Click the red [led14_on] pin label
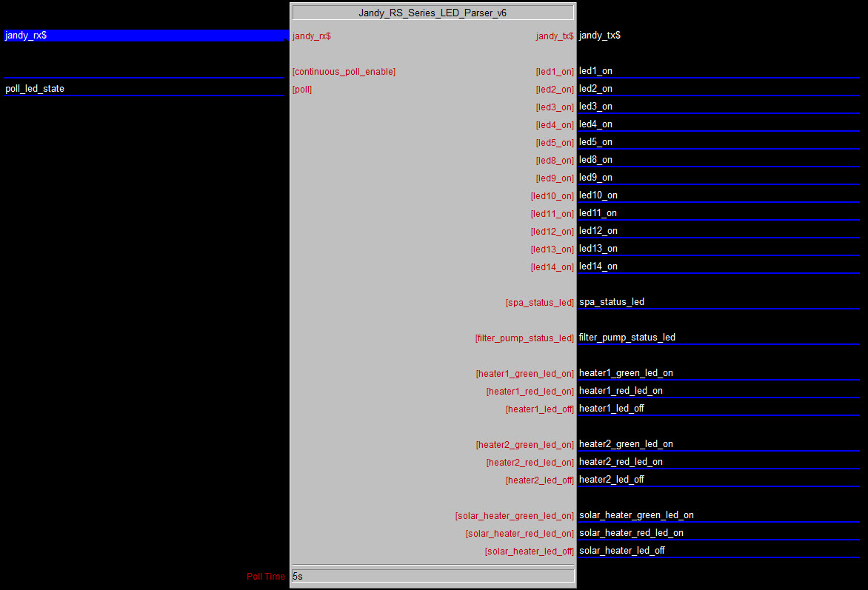This screenshot has width=868, height=590. [x=552, y=266]
